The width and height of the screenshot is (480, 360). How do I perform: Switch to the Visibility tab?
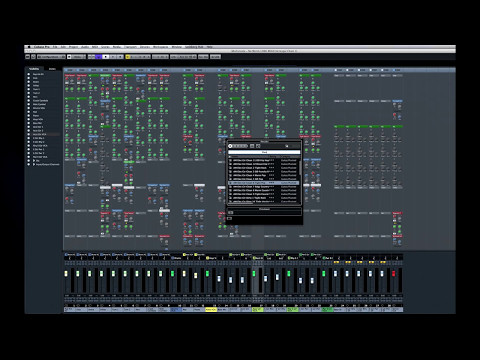(34, 69)
